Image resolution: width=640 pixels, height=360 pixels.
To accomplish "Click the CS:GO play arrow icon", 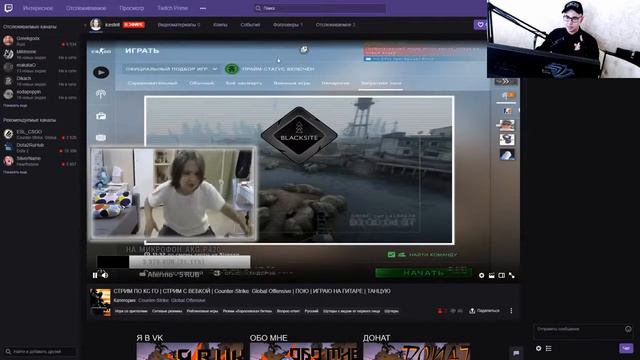I will click(x=101, y=73).
